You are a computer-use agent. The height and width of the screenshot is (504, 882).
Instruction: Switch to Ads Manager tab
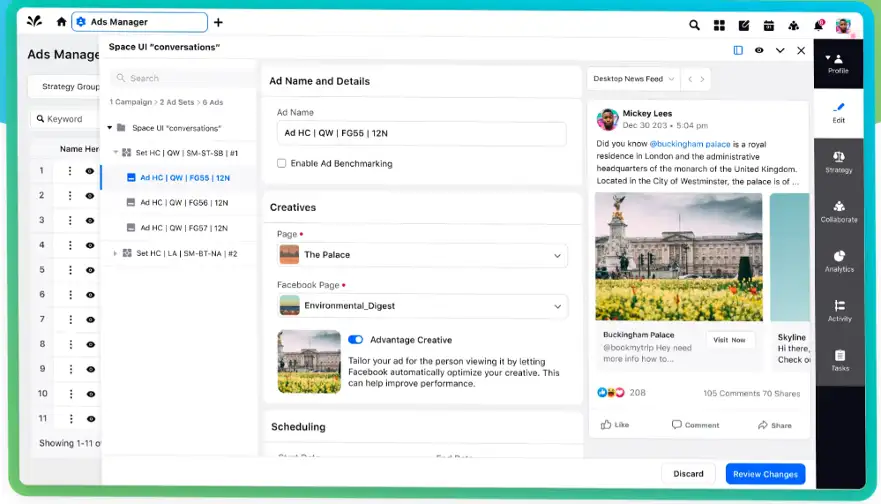[x=140, y=22]
